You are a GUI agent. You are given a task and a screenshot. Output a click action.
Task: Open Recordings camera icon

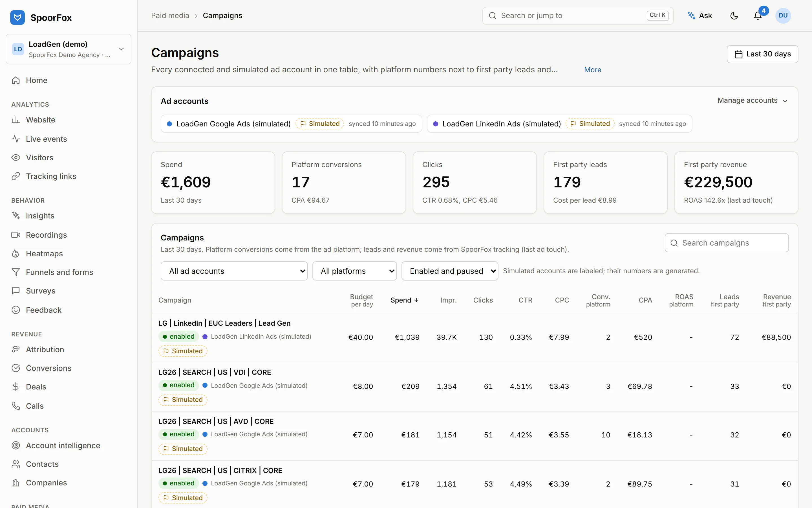pyautogui.click(x=16, y=235)
